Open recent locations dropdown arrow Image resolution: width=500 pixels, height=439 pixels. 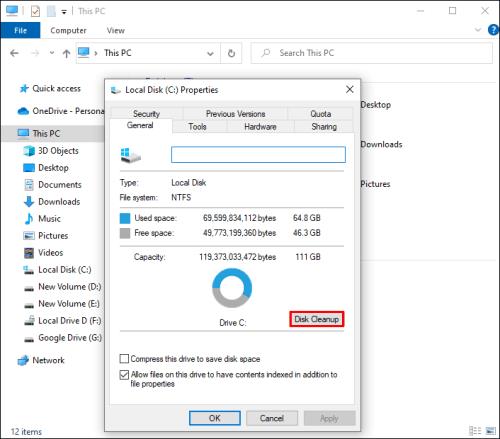click(52, 53)
